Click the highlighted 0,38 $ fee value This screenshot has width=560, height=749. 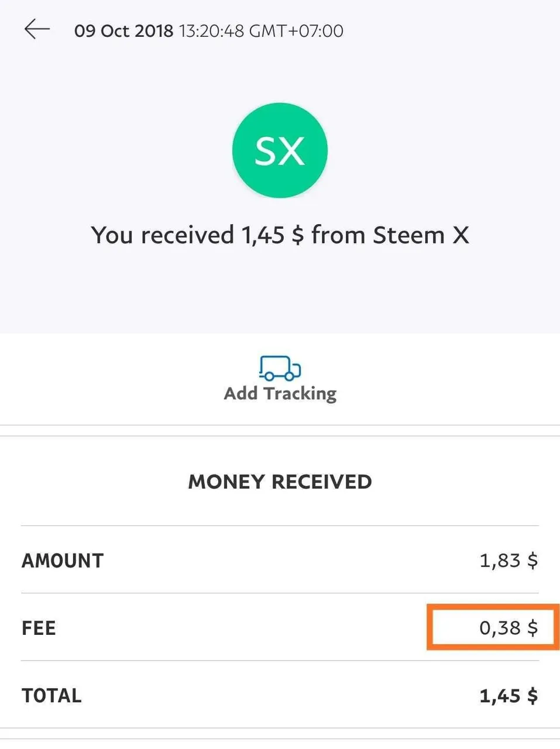509,628
